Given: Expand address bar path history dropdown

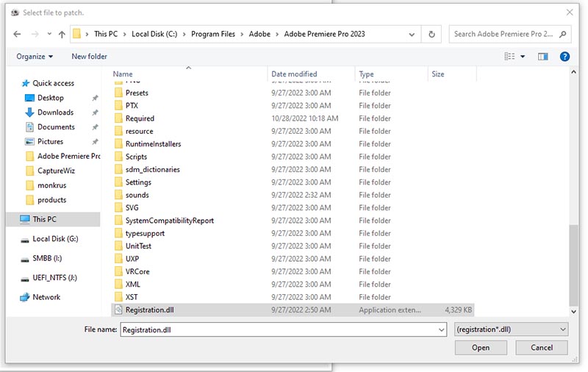Looking at the screenshot, I should [x=412, y=34].
